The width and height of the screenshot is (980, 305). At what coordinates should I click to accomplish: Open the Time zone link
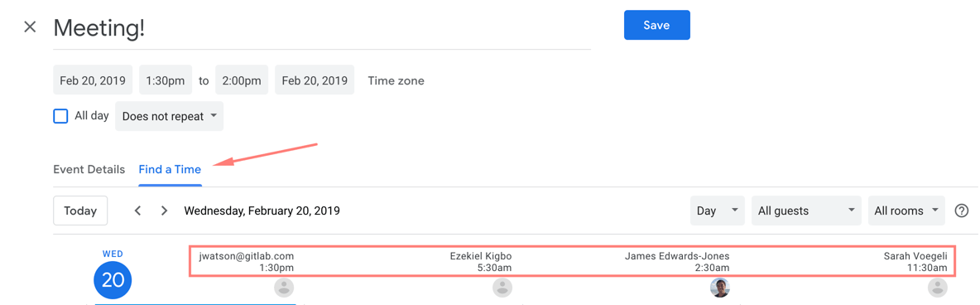pos(396,80)
